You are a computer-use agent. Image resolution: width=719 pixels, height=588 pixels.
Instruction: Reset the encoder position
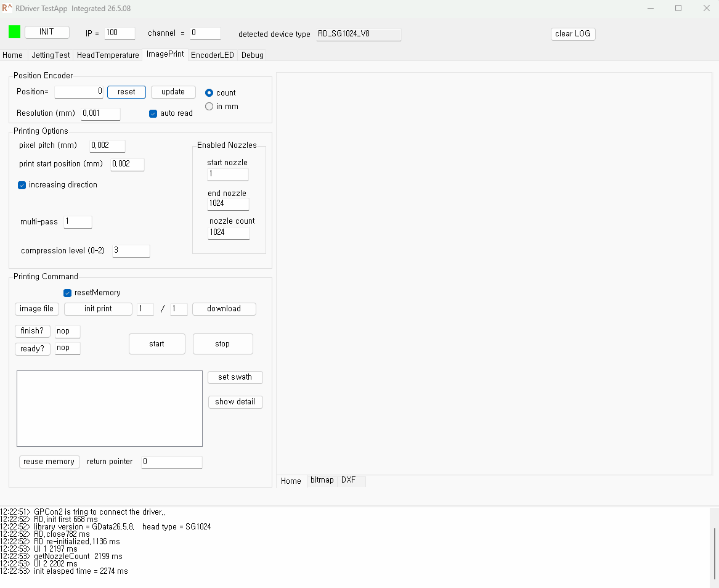pos(126,92)
